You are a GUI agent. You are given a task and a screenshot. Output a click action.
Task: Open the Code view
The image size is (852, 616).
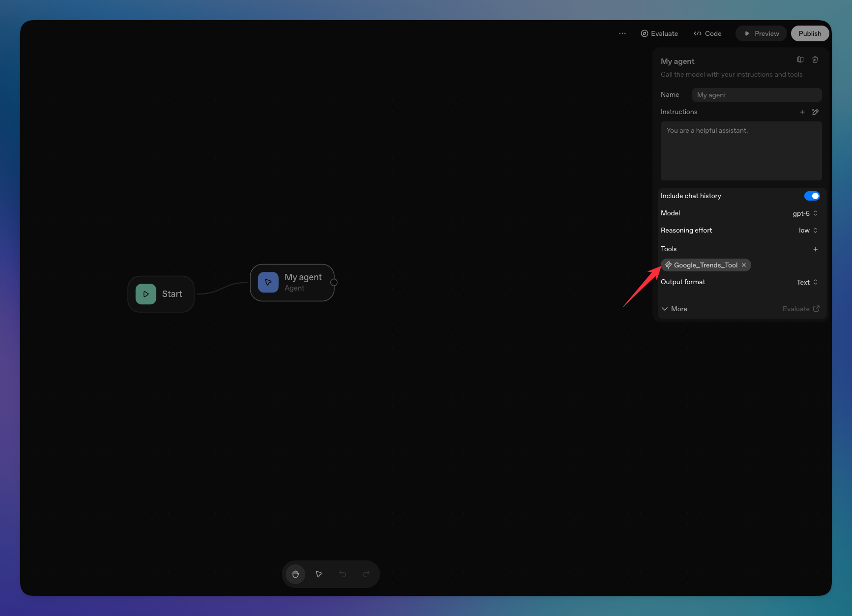[x=707, y=33]
